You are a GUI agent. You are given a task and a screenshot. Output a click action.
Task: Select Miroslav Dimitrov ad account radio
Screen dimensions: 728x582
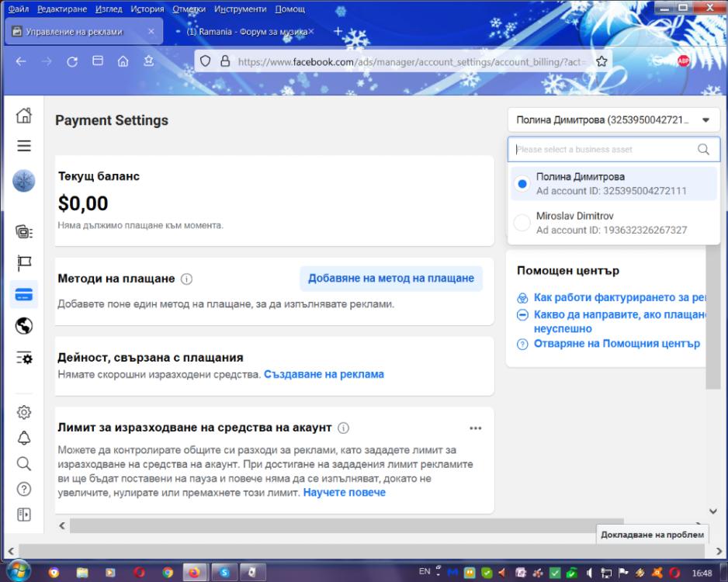(522, 223)
